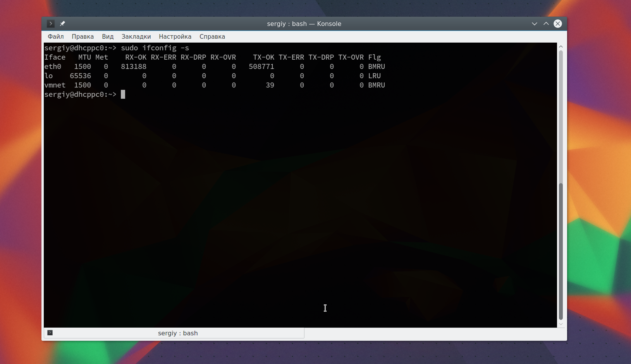This screenshot has width=631, height=364.
Task: Click the scrollbar down arrow
Action: pos(561,324)
